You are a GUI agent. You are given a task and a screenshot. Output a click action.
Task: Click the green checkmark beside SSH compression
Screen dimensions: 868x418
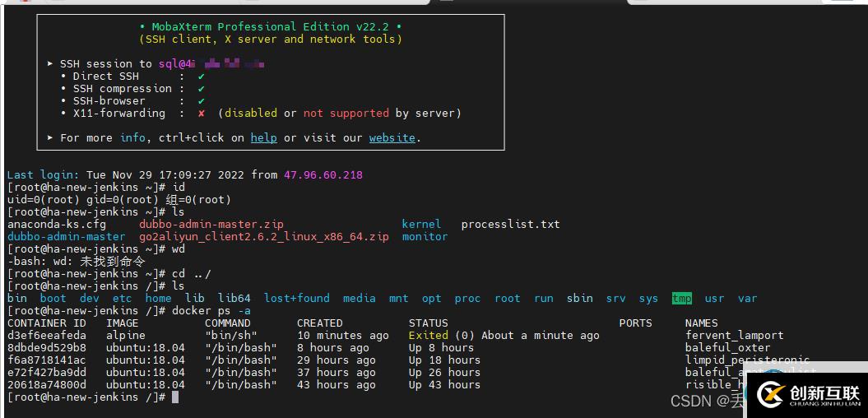click(x=202, y=89)
